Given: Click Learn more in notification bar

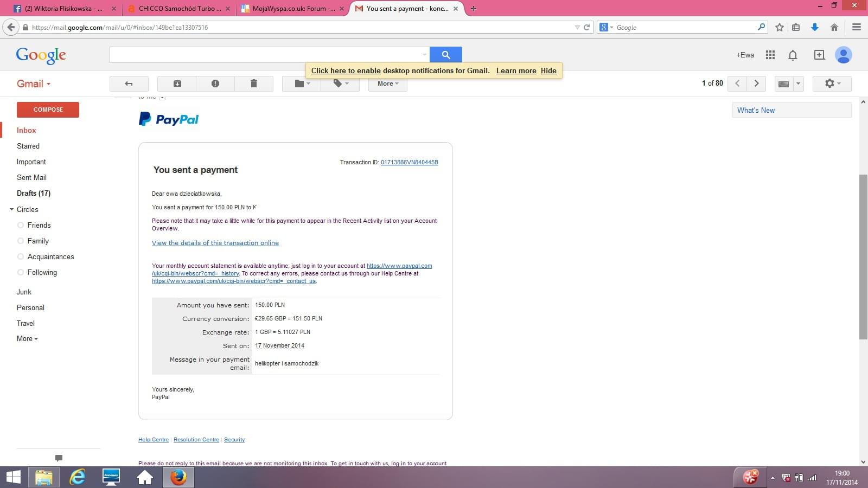Looking at the screenshot, I should click(516, 70).
